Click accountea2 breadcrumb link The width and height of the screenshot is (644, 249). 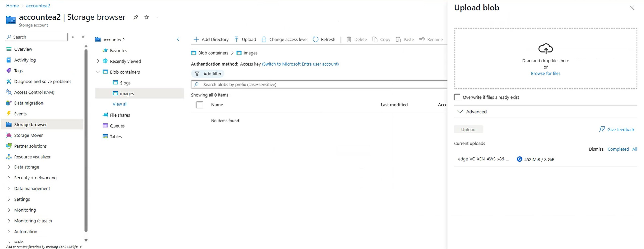(38, 6)
